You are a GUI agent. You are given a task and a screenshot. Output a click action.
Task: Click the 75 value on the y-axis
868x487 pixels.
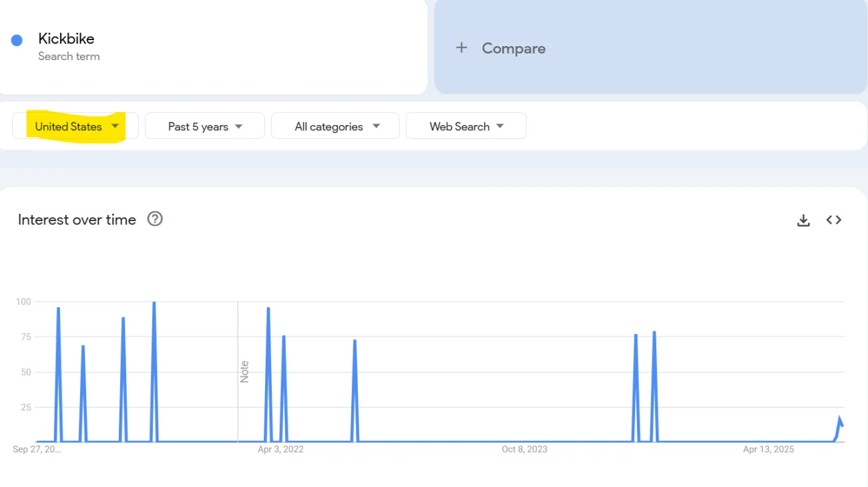click(25, 337)
